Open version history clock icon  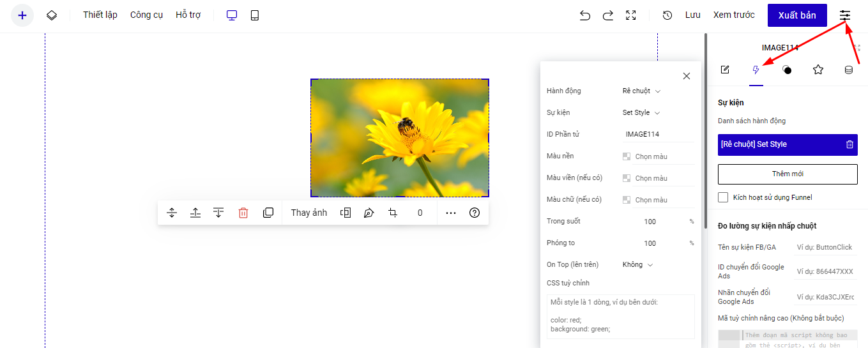pos(667,15)
